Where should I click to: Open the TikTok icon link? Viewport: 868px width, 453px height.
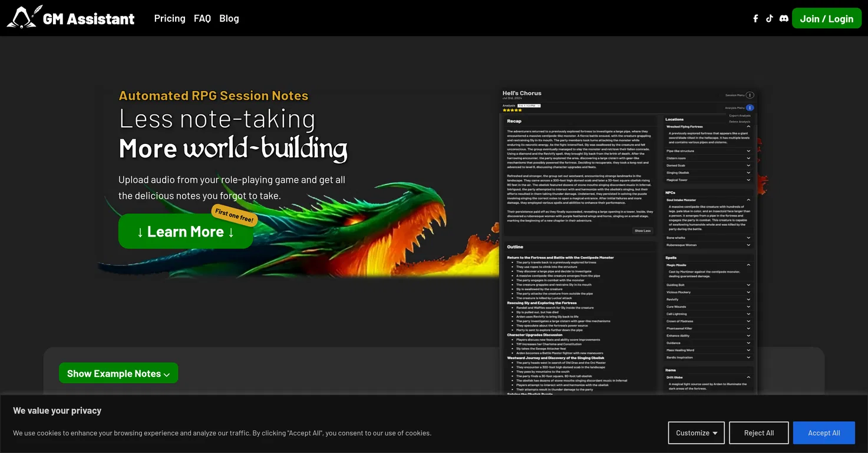coord(769,18)
